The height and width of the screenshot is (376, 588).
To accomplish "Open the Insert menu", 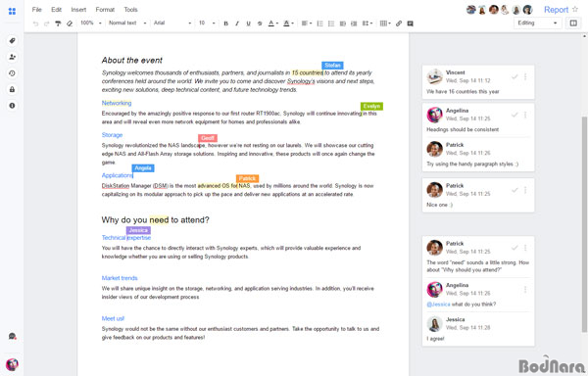I will click(78, 10).
